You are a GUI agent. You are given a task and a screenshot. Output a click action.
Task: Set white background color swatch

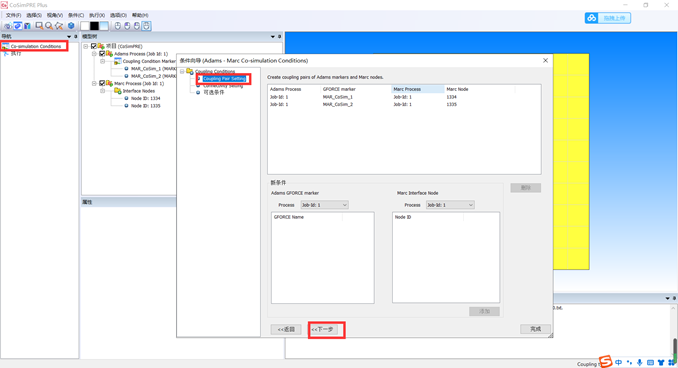click(85, 26)
